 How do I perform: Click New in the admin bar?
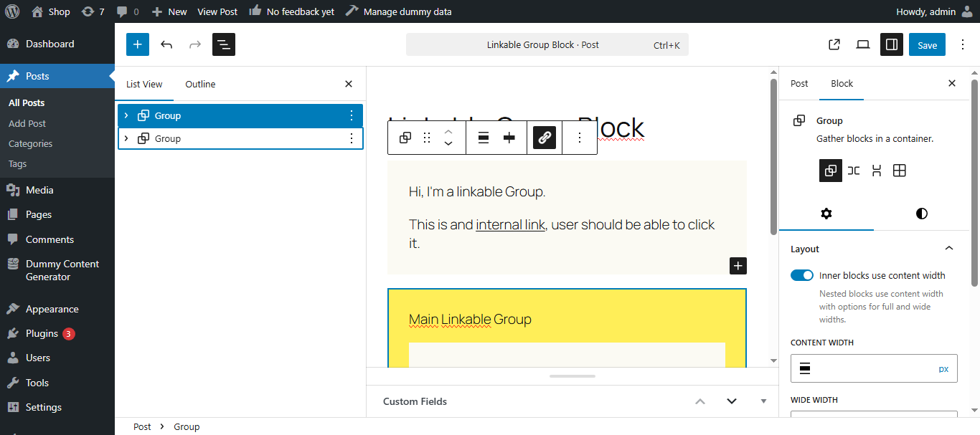(x=169, y=11)
